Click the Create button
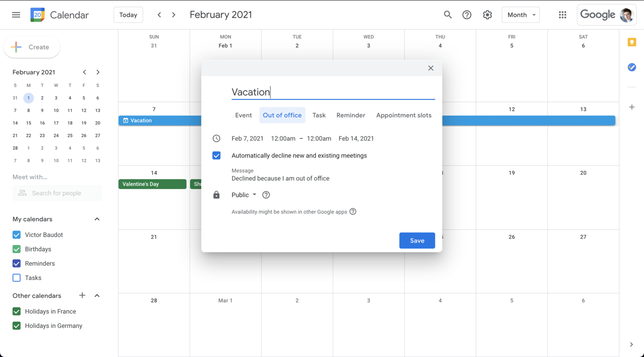644x357 pixels. [x=32, y=47]
